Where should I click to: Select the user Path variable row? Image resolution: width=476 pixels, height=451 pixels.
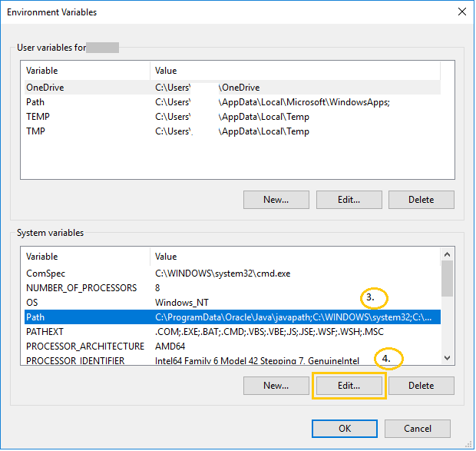[x=35, y=102]
